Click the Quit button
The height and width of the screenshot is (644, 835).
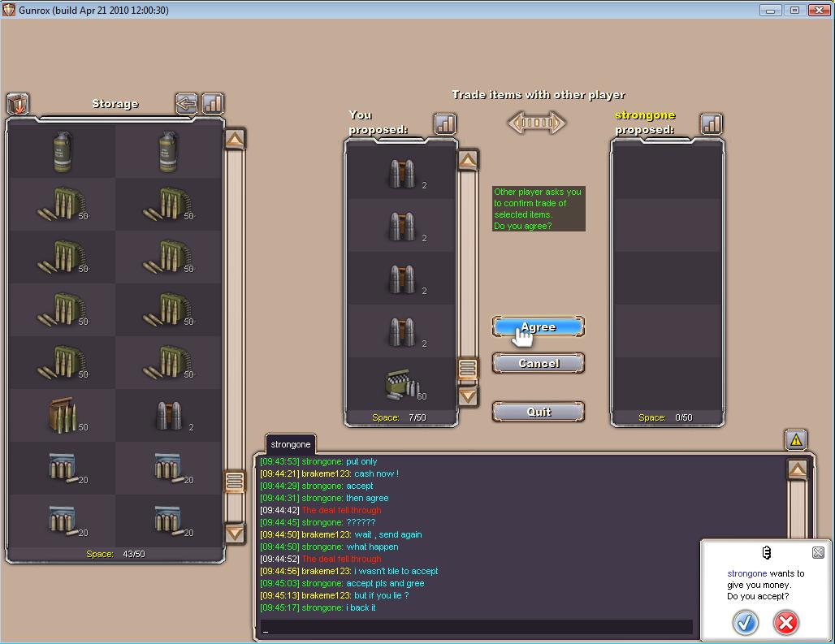538,412
